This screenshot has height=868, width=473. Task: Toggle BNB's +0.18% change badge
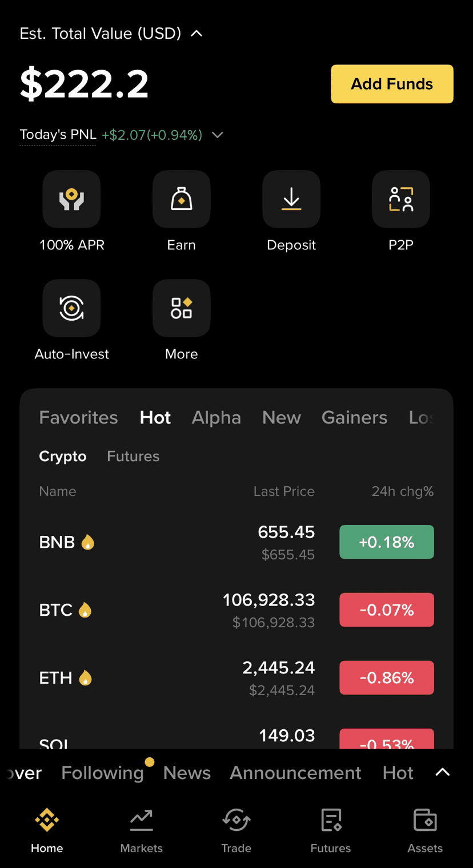[x=387, y=542]
